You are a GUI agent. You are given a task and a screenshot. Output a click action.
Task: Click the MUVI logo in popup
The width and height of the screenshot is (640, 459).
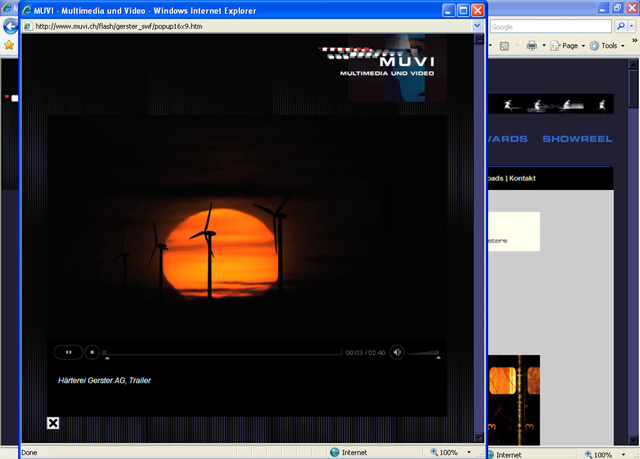click(x=383, y=62)
